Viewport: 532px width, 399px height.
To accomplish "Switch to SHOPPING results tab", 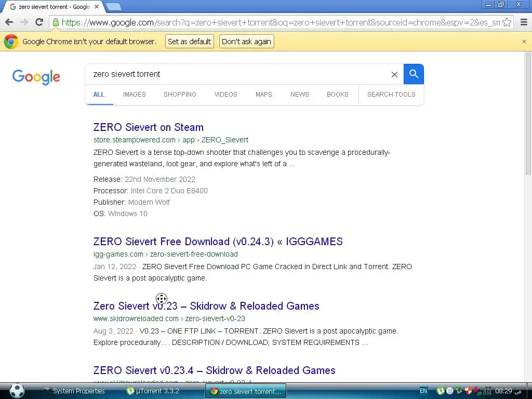I will click(180, 95).
